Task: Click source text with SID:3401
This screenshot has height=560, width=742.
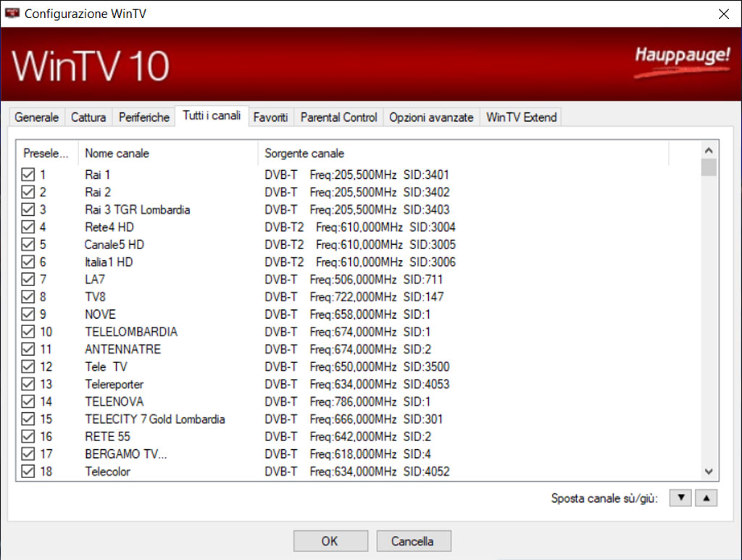Action: 357,175
